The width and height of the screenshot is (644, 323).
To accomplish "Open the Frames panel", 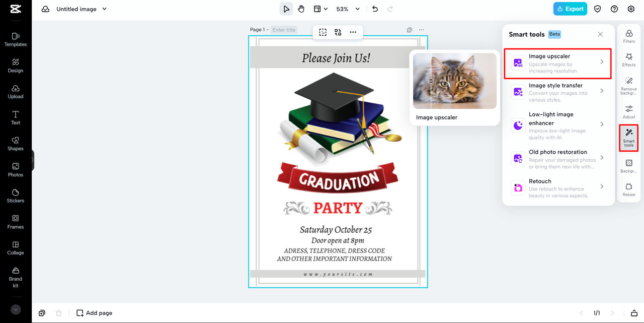I will 16,222.
